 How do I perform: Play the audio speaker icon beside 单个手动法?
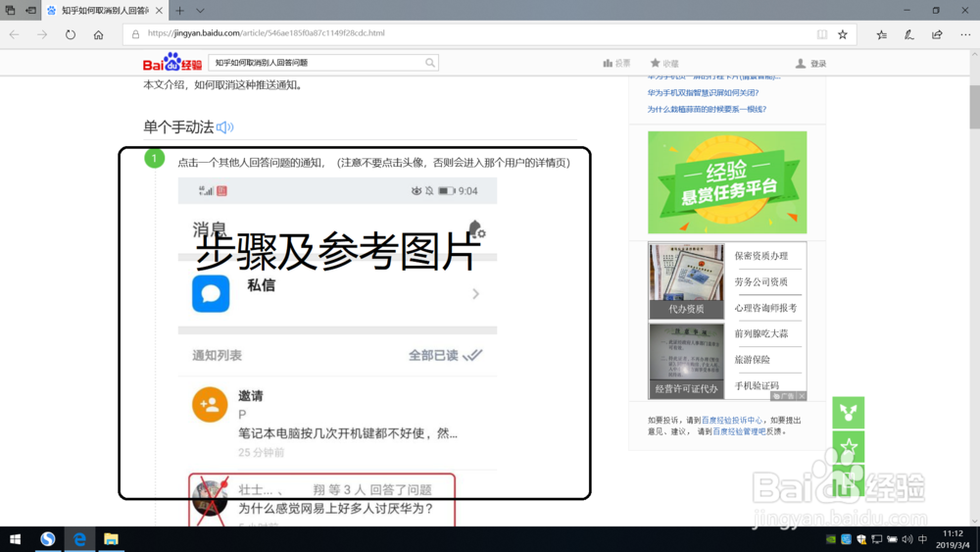click(224, 127)
